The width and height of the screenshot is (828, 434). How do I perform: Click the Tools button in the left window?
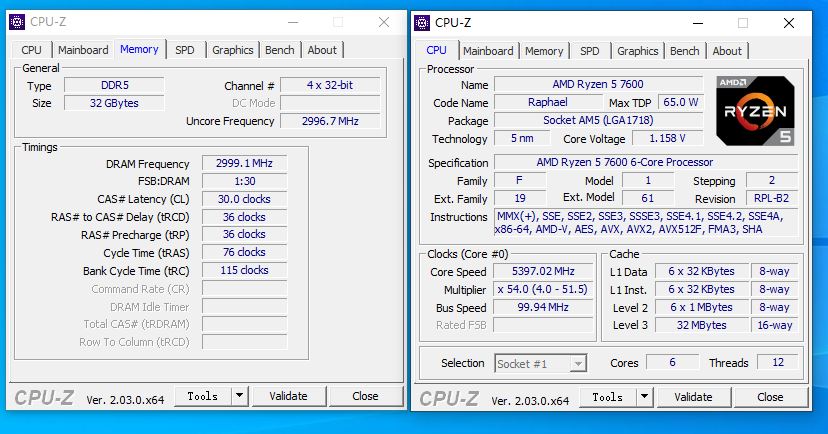coord(203,396)
